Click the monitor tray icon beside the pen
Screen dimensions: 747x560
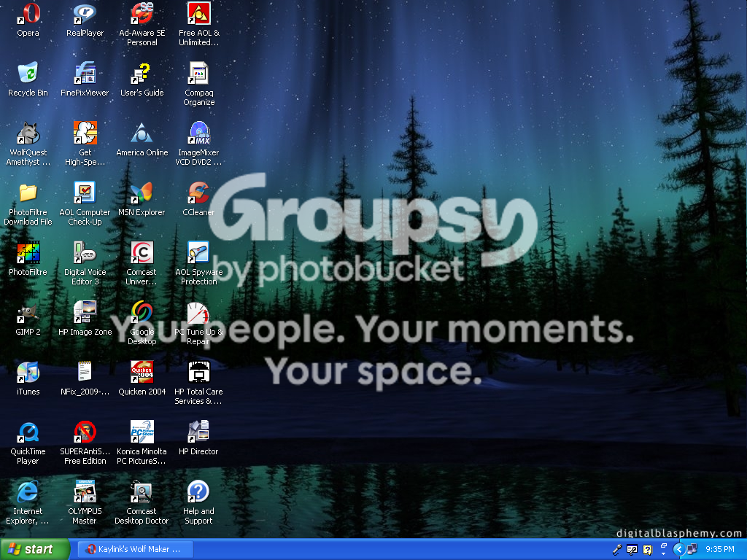[x=632, y=550]
